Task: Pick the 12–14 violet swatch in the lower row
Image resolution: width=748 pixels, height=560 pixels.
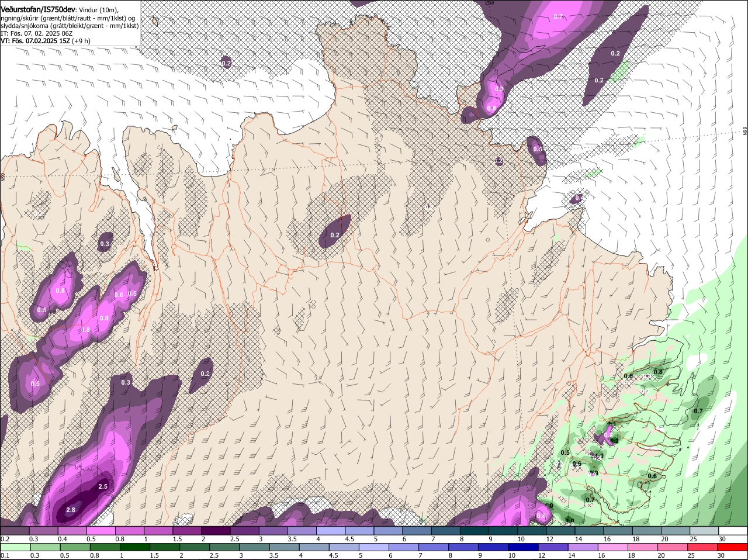Action: coord(553,547)
